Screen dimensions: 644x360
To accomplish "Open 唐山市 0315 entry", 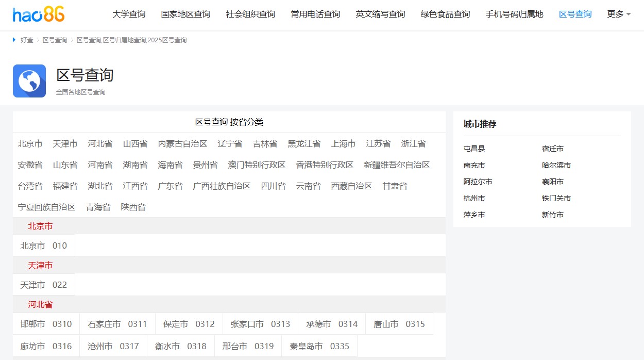I will coord(399,324).
